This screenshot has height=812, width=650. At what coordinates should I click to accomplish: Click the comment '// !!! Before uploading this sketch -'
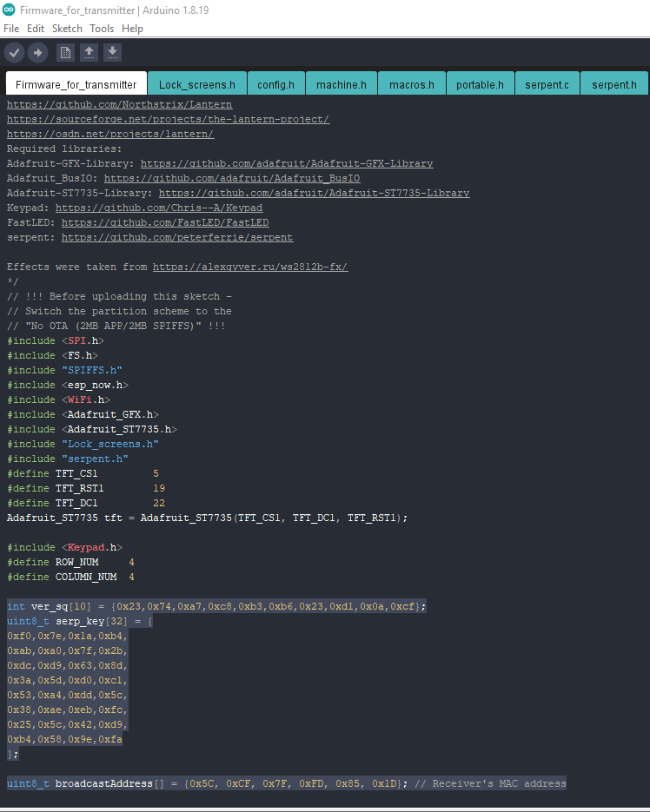coord(119,296)
